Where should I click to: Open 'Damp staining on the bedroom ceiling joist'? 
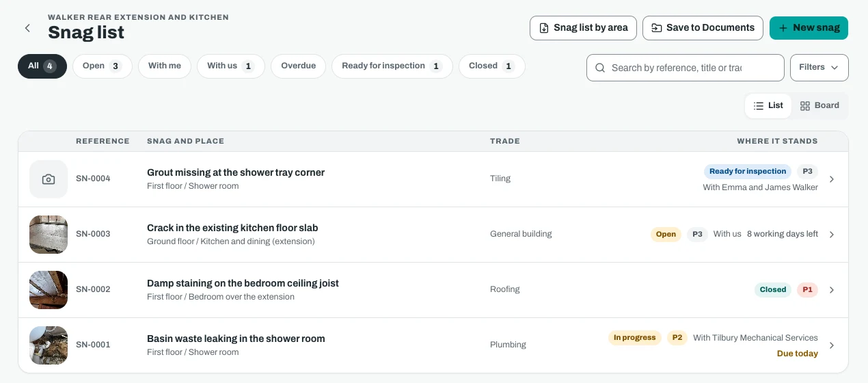click(243, 283)
